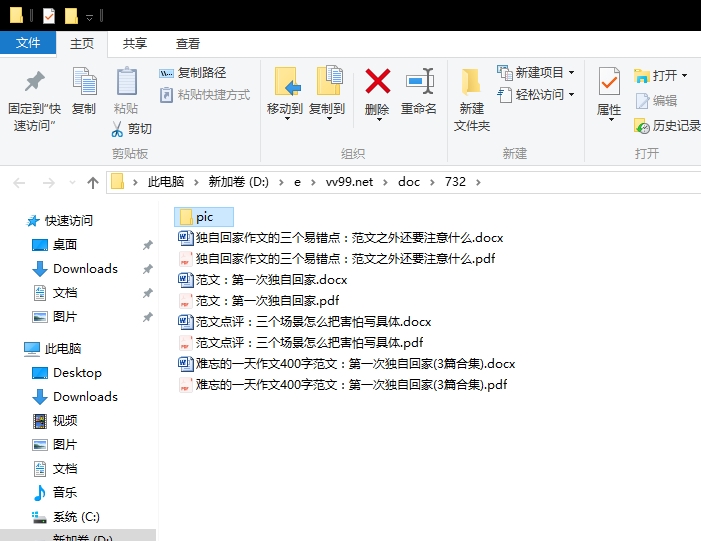Click the History (历史记录) button
The height and width of the screenshot is (541, 701).
[667, 126]
